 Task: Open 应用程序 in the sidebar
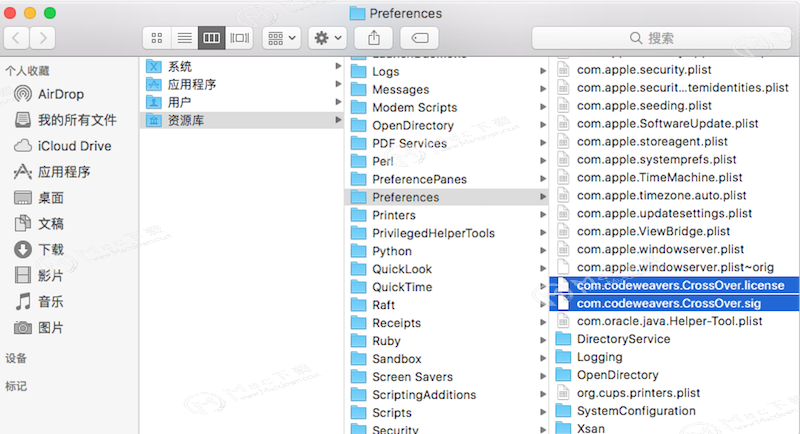(x=52, y=172)
